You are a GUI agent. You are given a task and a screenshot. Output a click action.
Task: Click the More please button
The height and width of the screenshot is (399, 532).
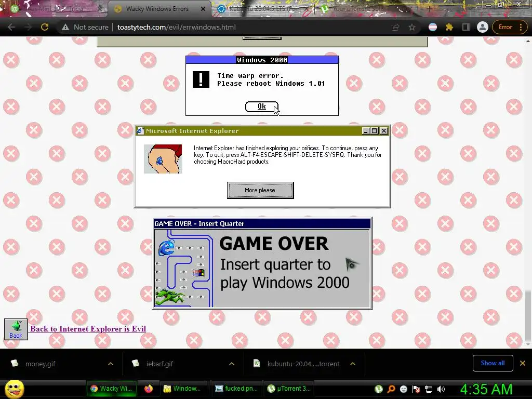tap(260, 190)
